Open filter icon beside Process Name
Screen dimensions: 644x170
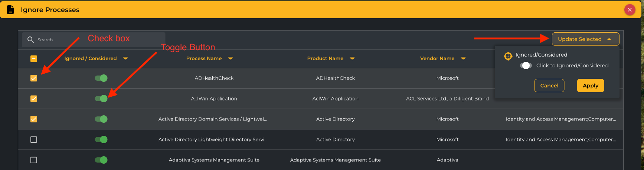[x=231, y=59]
